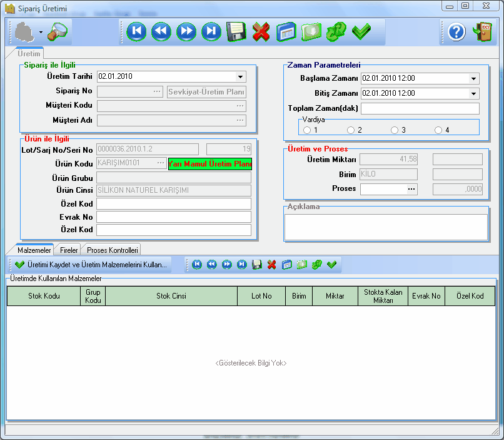This screenshot has height=440, width=504.
Task: Open Müşteri Adı lookup ellipsis
Action: point(240,120)
